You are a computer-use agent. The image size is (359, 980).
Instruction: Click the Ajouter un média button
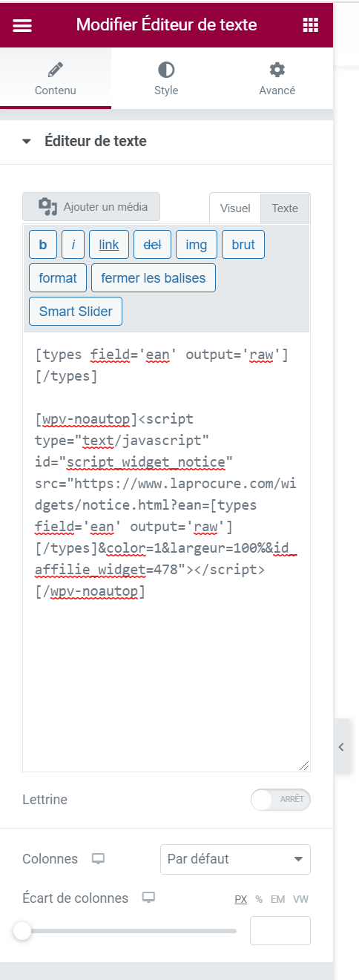tap(91, 207)
